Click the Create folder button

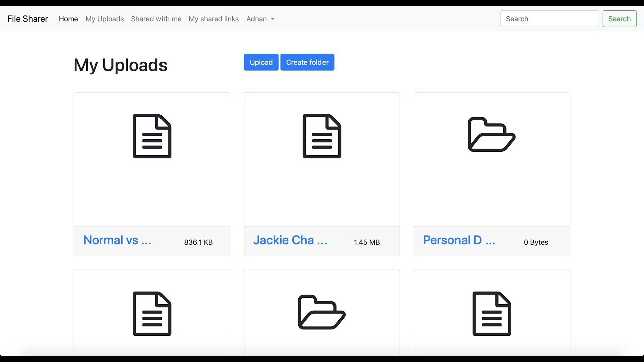point(307,62)
